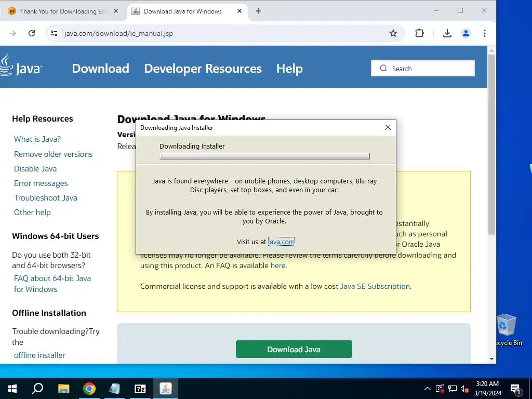Open the network tray icon
The height and width of the screenshot is (399, 532).
pyautogui.click(x=453, y=389)
